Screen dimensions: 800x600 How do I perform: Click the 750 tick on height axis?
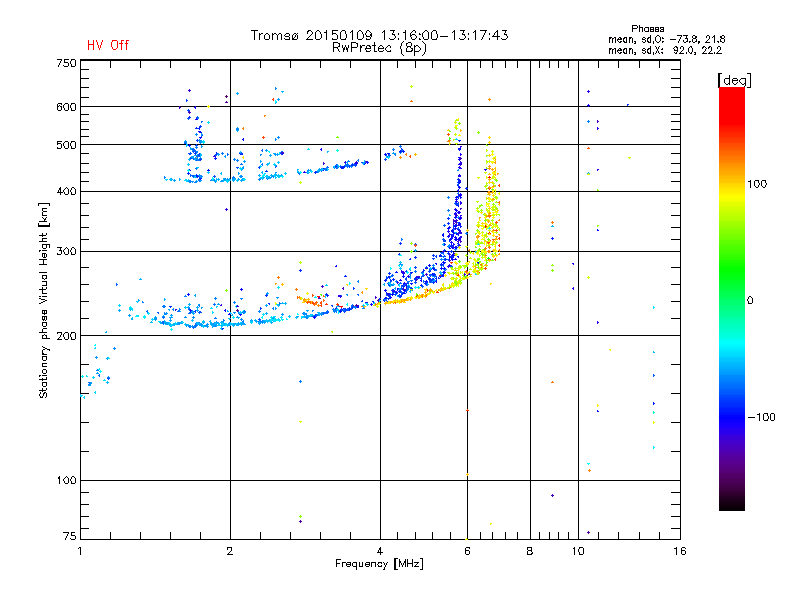point(66,63)
